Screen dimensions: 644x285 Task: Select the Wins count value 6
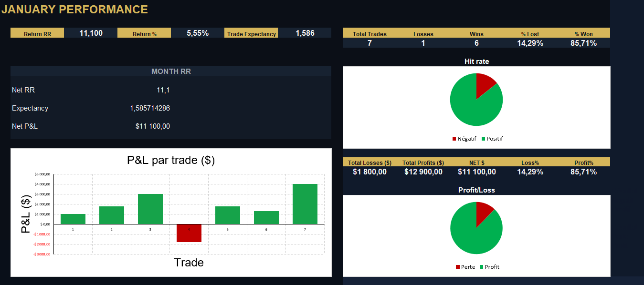[476, 43]
